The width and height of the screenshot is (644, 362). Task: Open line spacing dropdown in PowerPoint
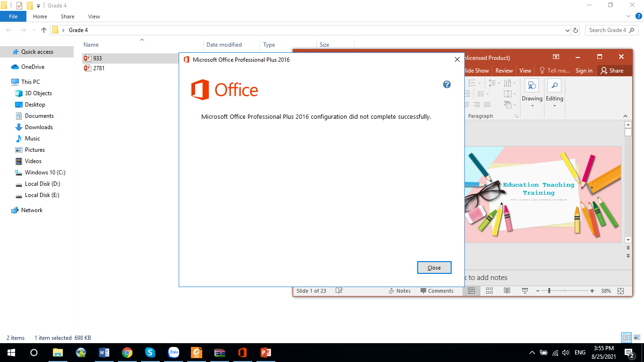494,83
